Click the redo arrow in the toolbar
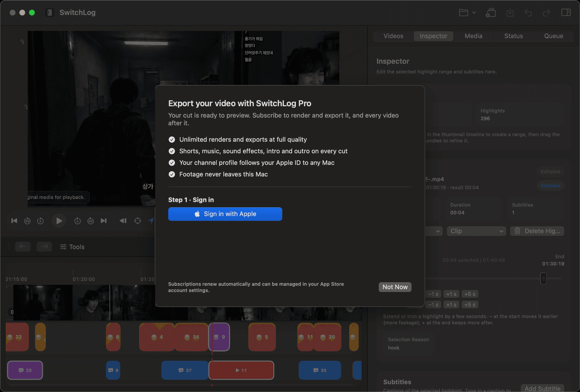This screenshot has width=580, height=392. point(546,13)
